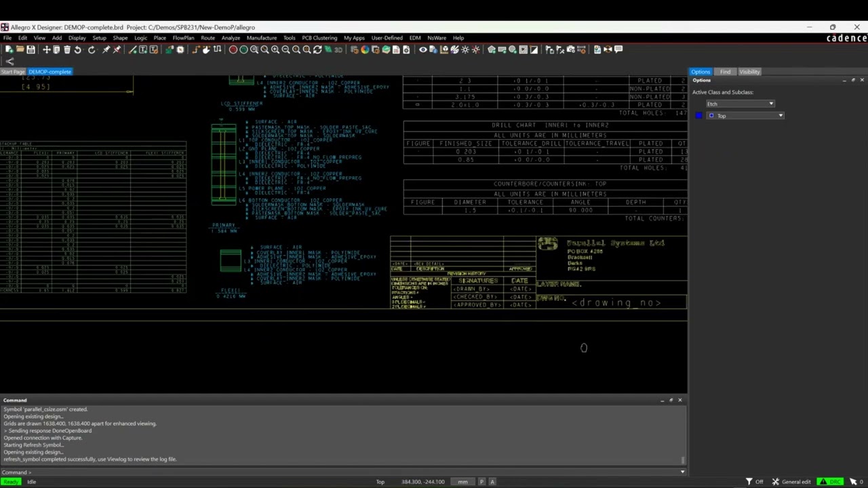Viewport: 868px width, 488px height.
Task: Select the Move tool
Action: click(47, 49)
